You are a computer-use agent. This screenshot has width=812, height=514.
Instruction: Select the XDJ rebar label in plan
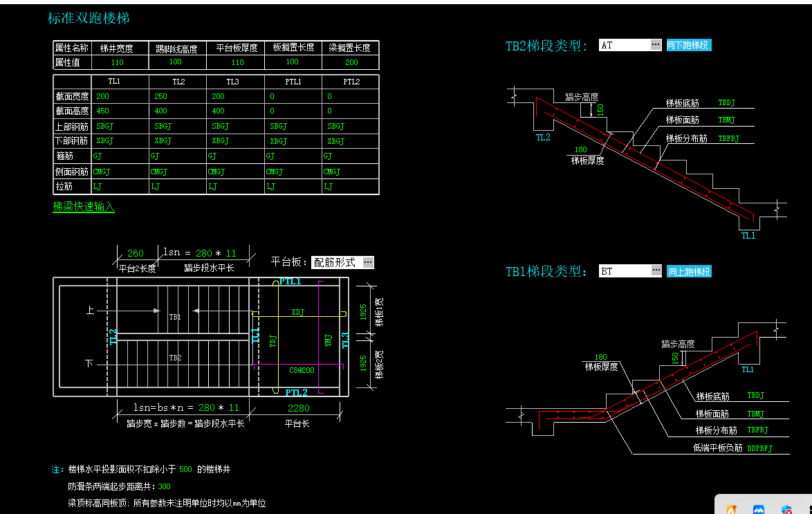pos(298,312)
